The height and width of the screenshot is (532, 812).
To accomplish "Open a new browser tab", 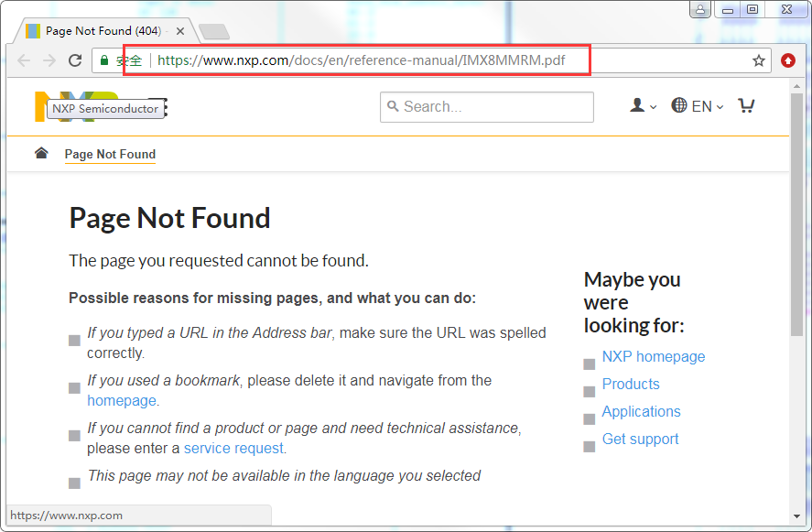I will 213,32.
